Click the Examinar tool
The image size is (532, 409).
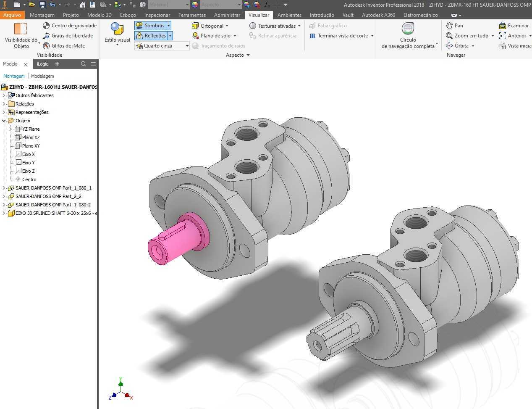click(514, 26)
